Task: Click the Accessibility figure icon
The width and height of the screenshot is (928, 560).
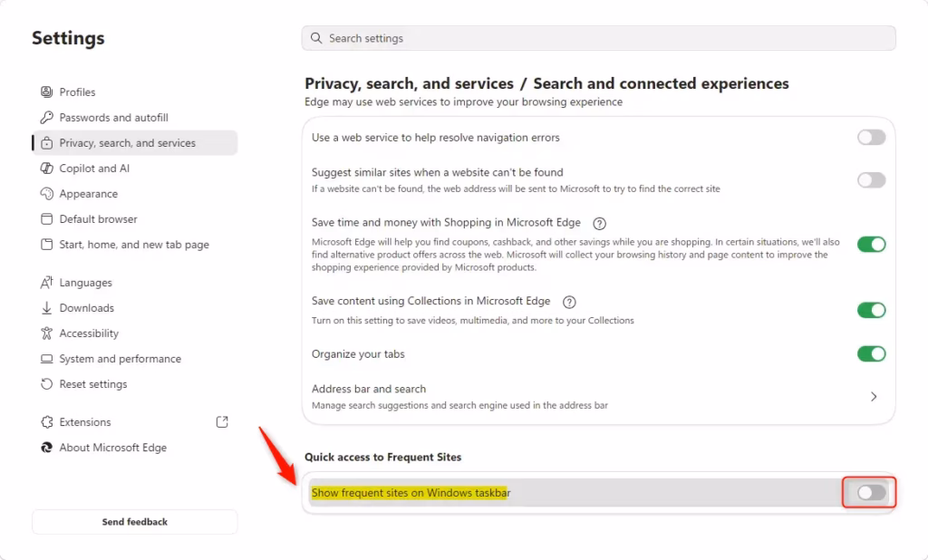Action: click(46, 333)
